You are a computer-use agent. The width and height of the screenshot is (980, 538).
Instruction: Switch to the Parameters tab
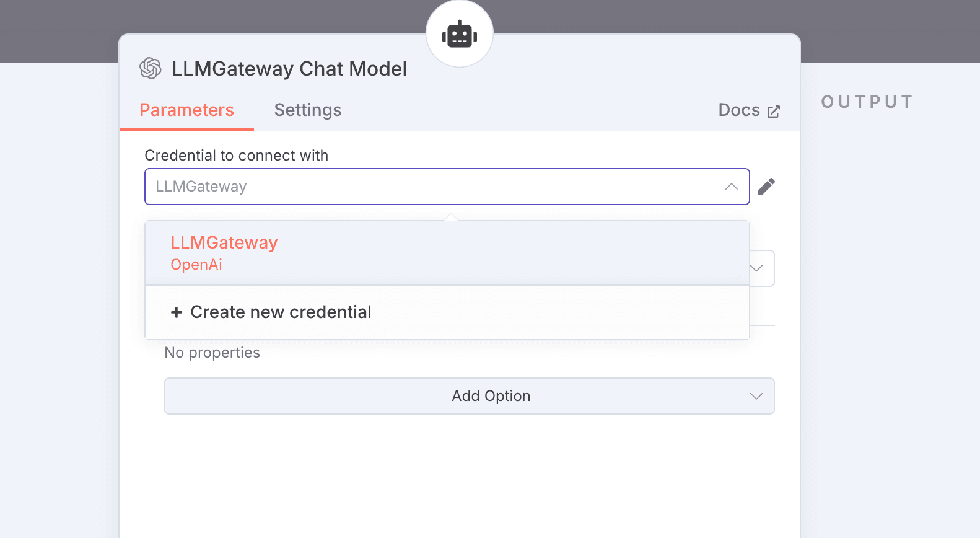point(186,110)
